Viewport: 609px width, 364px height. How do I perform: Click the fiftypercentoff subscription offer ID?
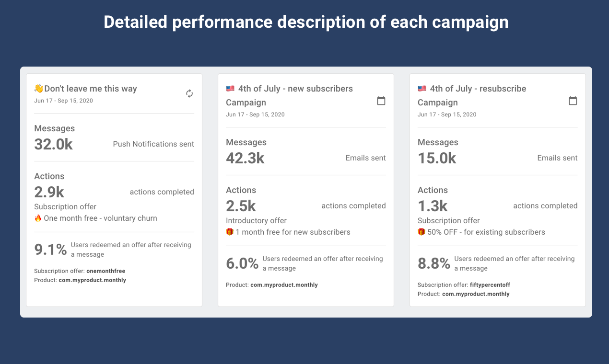click(x=490, y=285)
